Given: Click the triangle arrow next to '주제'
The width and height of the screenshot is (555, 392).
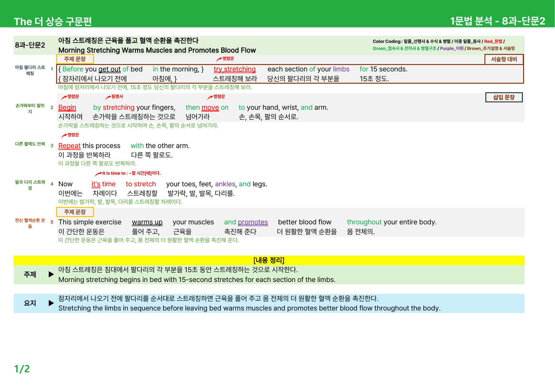Looking at the screenshot, I should [x=52, y=274].
